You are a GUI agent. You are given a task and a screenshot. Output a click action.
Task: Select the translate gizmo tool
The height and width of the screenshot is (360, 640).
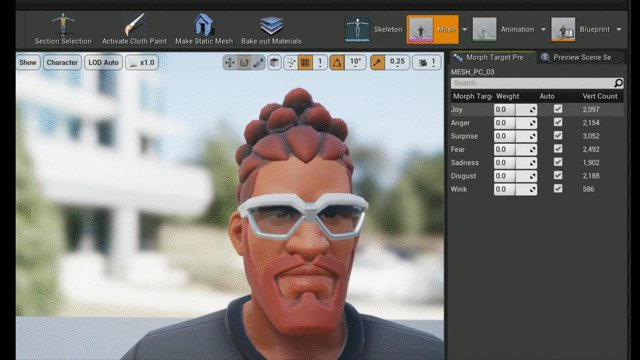[230, 62]
